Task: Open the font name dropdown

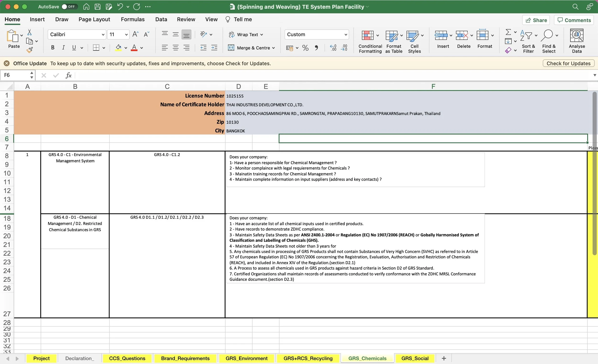Action: point(103,34)
